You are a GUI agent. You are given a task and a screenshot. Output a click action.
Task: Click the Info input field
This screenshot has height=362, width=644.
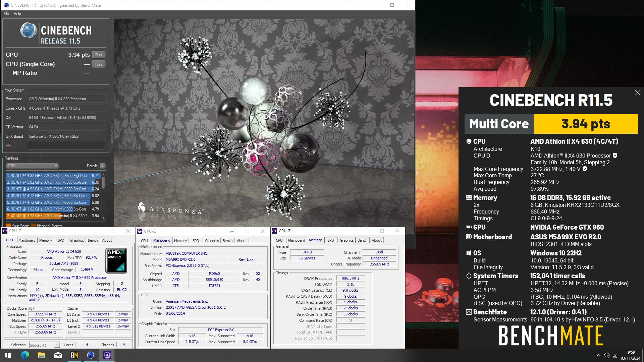click(x=66, y=146)
